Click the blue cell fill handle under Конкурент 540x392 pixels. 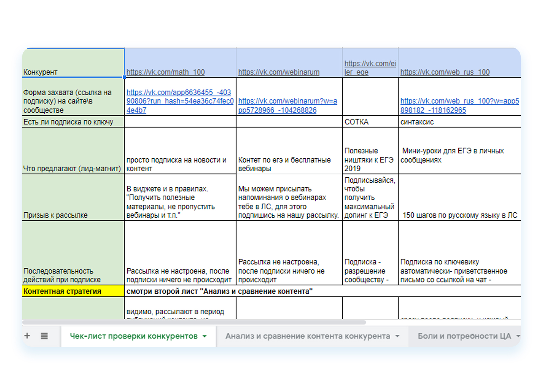(x=124, y=77)
